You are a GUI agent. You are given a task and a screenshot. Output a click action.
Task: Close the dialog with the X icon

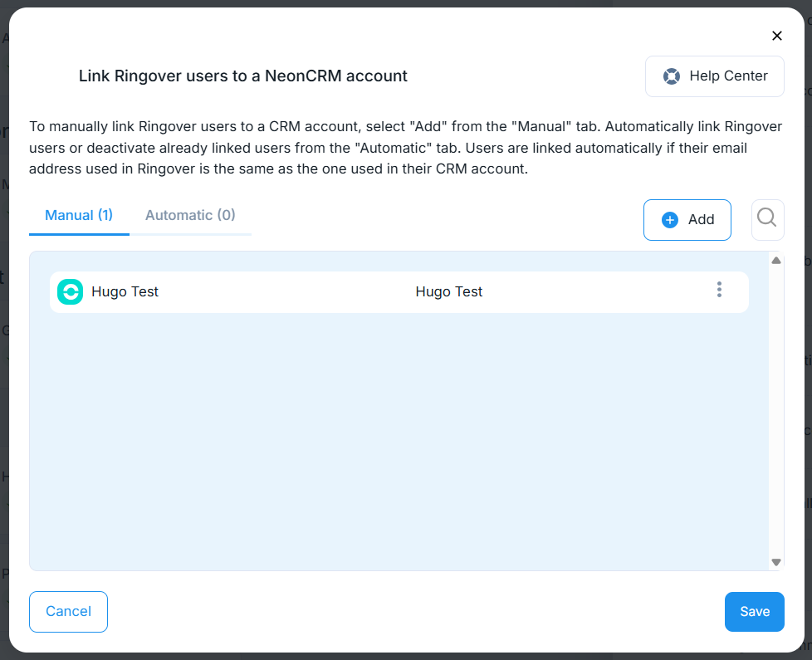coord(776,36)
